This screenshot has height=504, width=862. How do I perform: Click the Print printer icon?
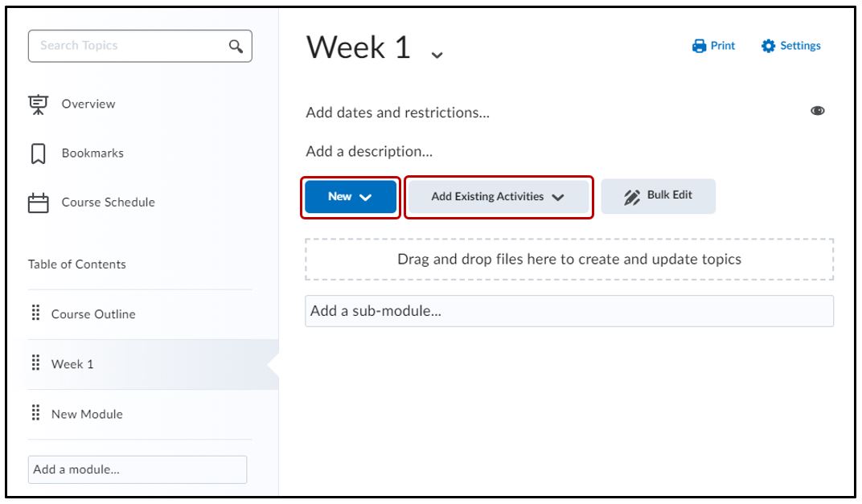click(x=699, y=46)
